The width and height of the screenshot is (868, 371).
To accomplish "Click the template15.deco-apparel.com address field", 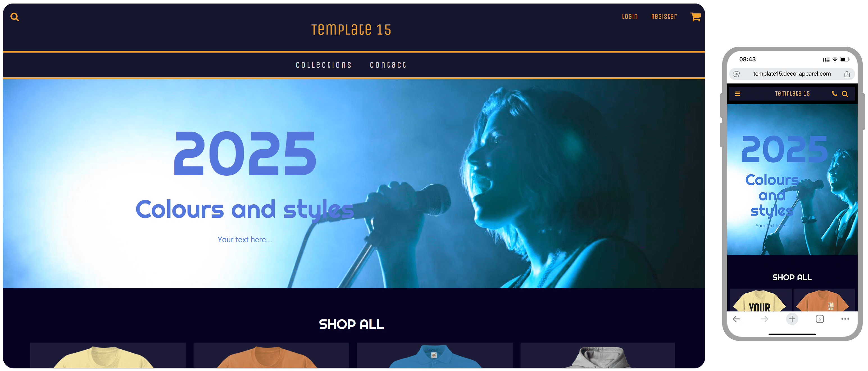I will [x=792, y=74].
